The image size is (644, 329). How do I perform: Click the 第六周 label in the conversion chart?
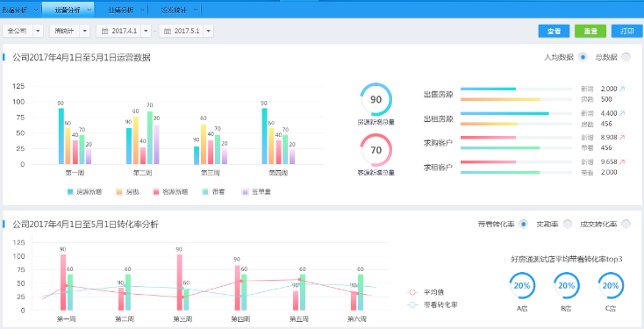pos(357,318)
